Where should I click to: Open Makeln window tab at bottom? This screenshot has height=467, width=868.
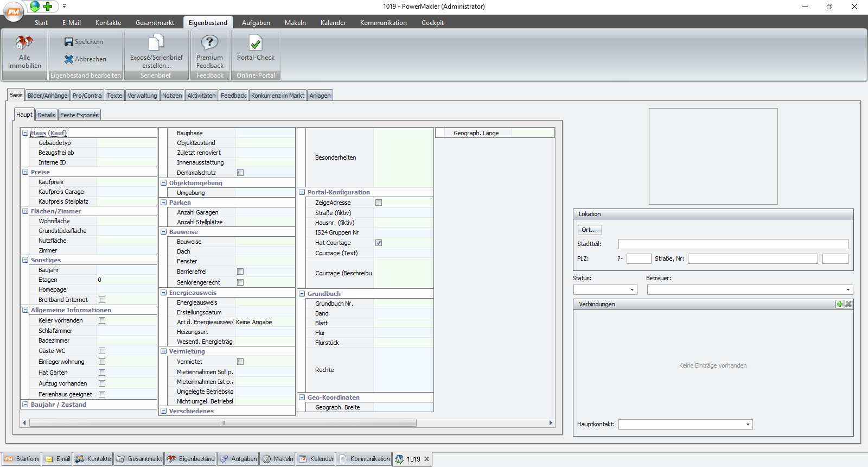(x=277, y=459)
